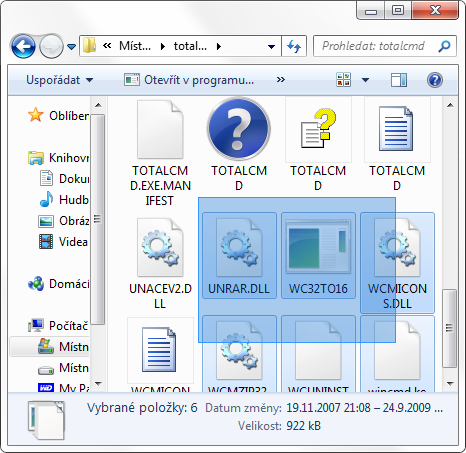Click the magnifier search icon

point(444,46)
